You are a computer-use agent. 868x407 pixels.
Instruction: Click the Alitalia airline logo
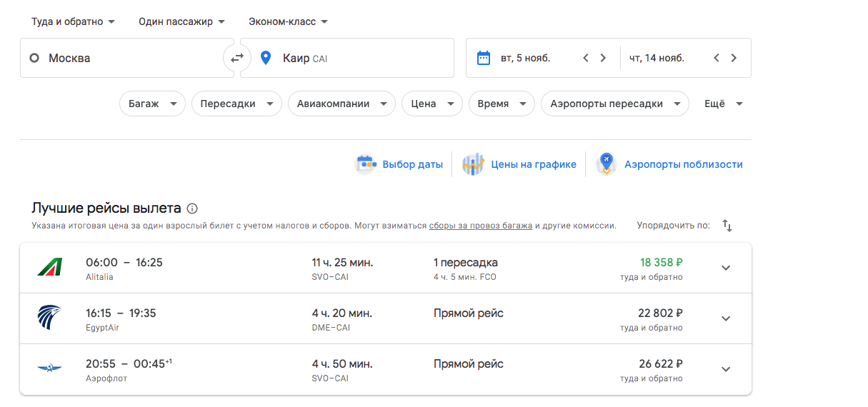(x=50, y=268)
